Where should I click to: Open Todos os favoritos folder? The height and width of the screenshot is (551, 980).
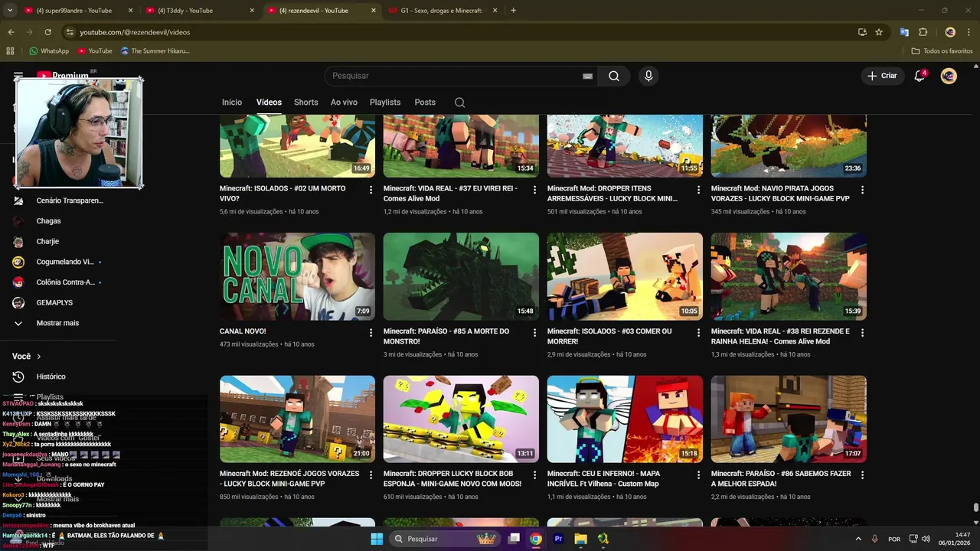942,51
